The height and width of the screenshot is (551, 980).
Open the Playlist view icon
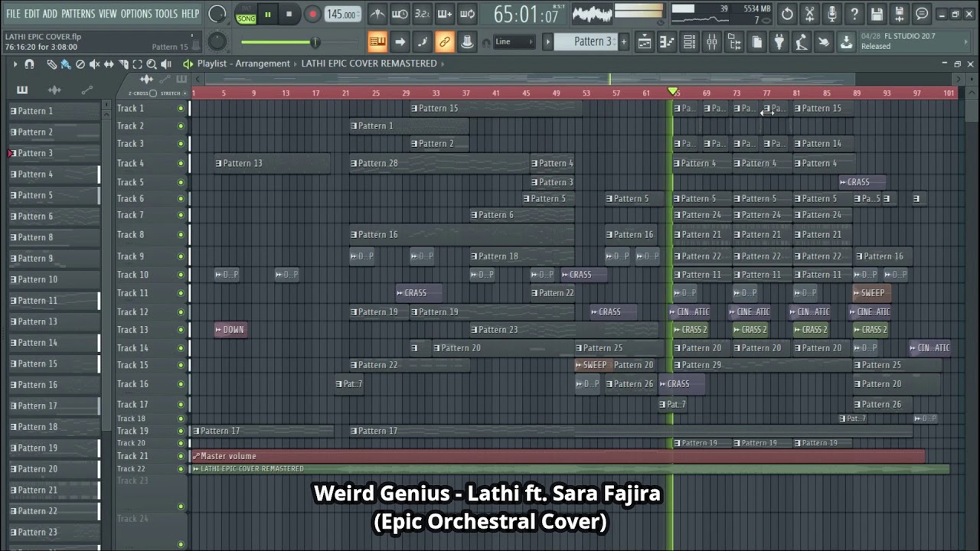645,42
